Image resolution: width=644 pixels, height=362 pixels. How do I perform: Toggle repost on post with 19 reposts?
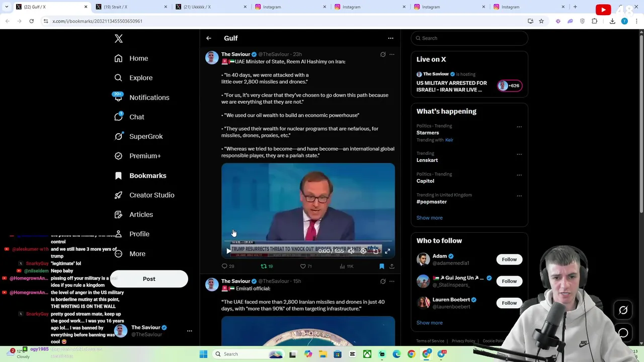pyautogui.click(x=267, y=266)
